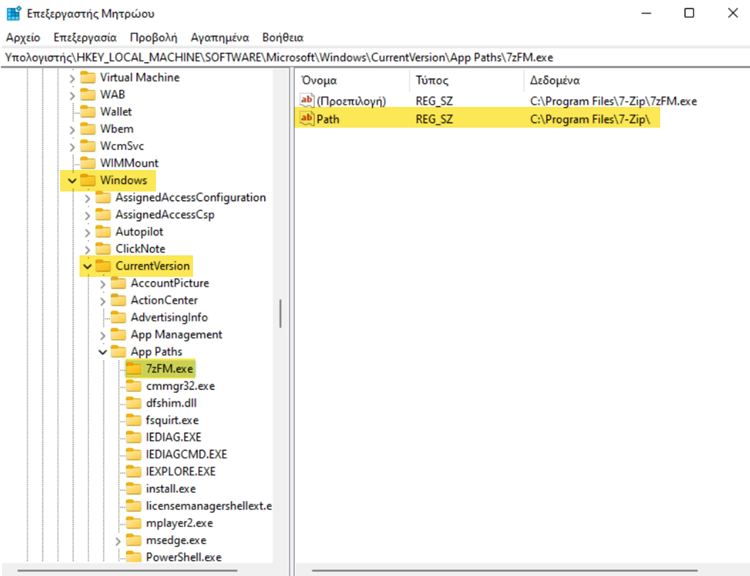Click the WAB folder icon

click(x=88, y=94)
